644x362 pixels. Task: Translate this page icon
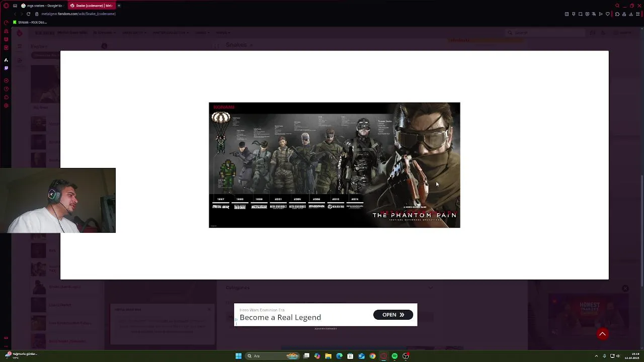tap(594, 14)
